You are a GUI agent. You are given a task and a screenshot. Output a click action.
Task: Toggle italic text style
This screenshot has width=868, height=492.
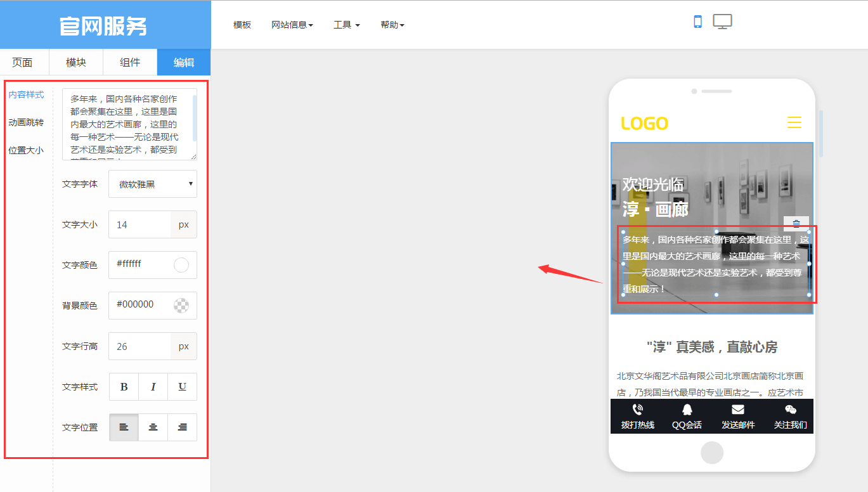tap(153, 387)
